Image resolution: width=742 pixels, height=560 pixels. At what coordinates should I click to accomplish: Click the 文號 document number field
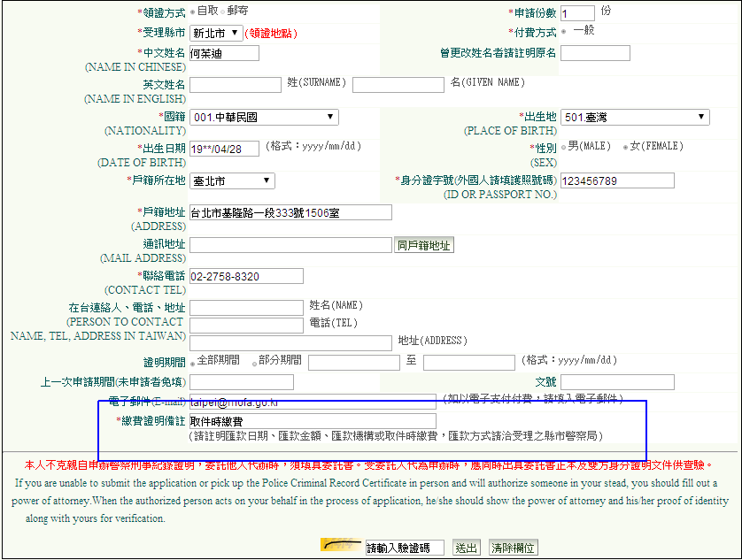click(x=617, y=382)
